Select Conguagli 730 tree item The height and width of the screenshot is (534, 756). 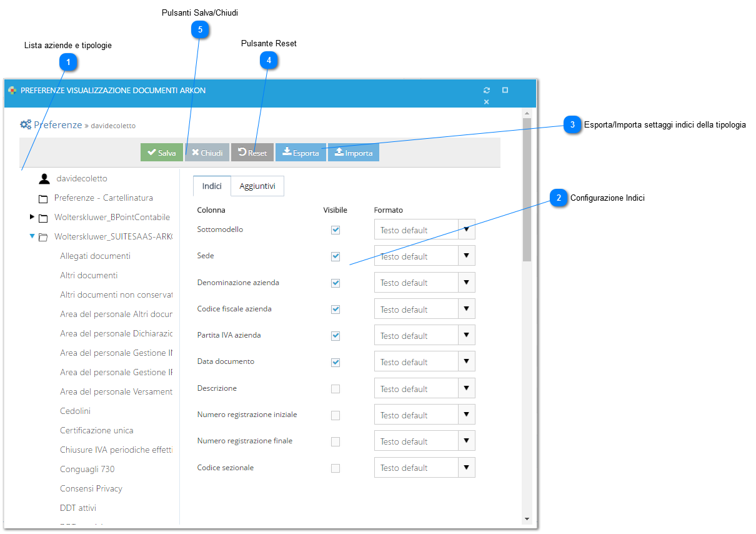pyautogui.click(x=87, y=470)
